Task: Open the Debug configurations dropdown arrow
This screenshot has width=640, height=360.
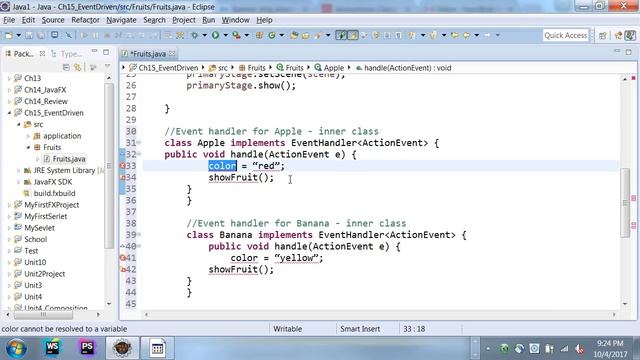Action: point(204,36)
